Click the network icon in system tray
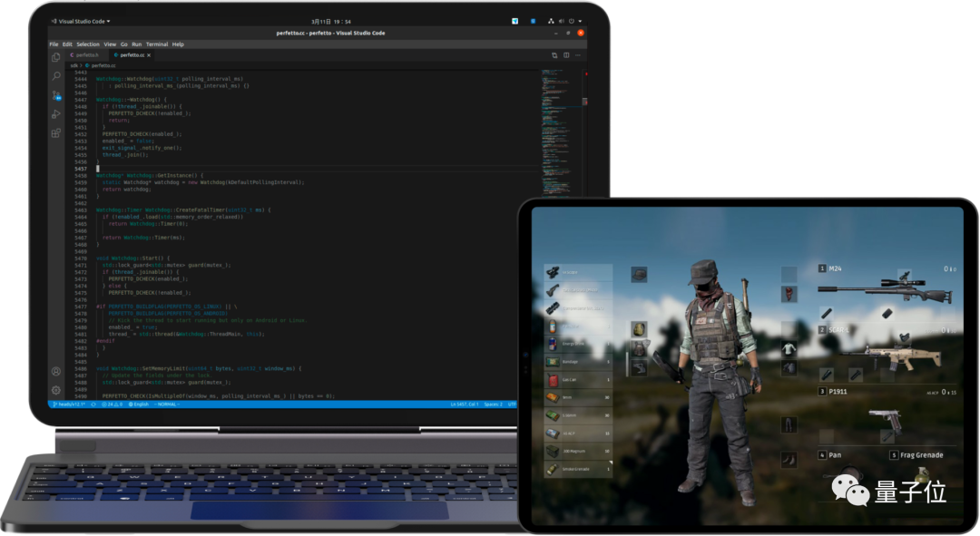Image resolution: width=980 pixels, height=536 pixels. click(551, 21)
